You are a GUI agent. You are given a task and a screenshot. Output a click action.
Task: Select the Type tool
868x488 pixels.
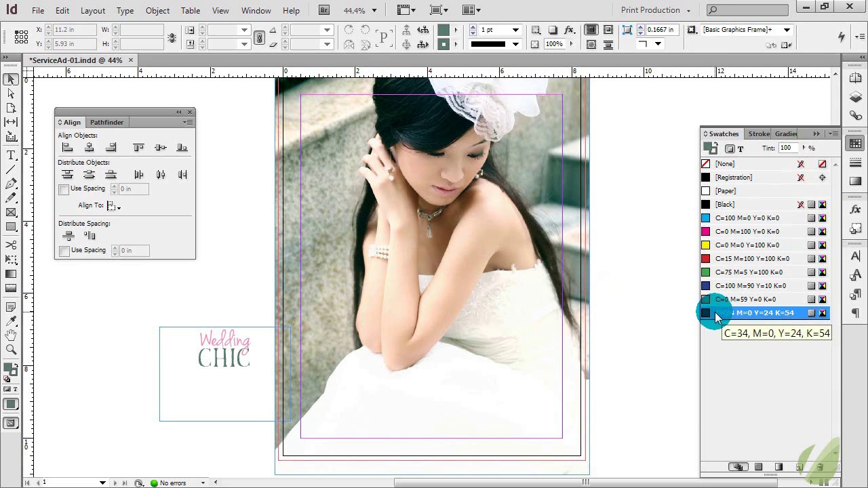tap(11, 155)
